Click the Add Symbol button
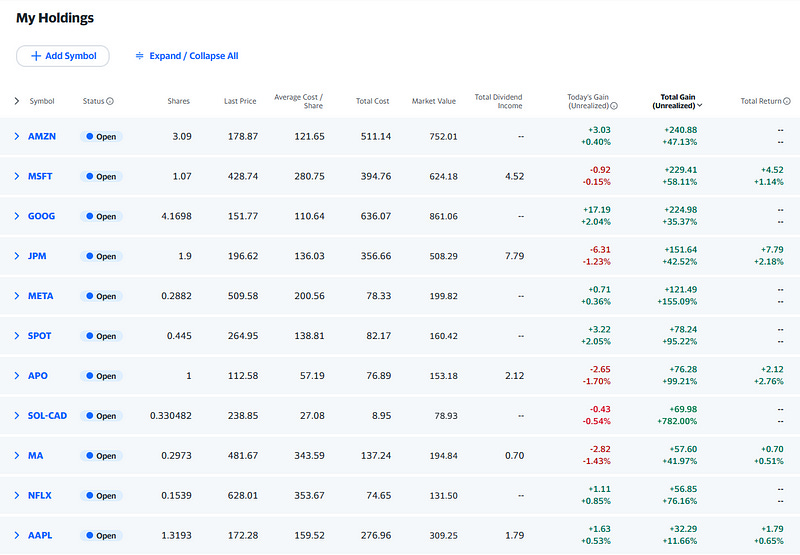Image resolution: width=800 pixels, height=555 pixels. (63, 56)
